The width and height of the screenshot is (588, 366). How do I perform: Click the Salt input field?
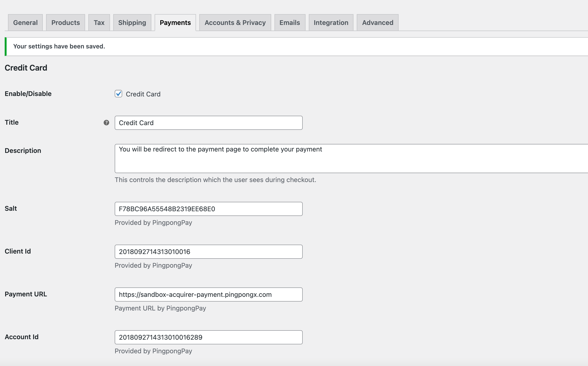coord(208,209)
